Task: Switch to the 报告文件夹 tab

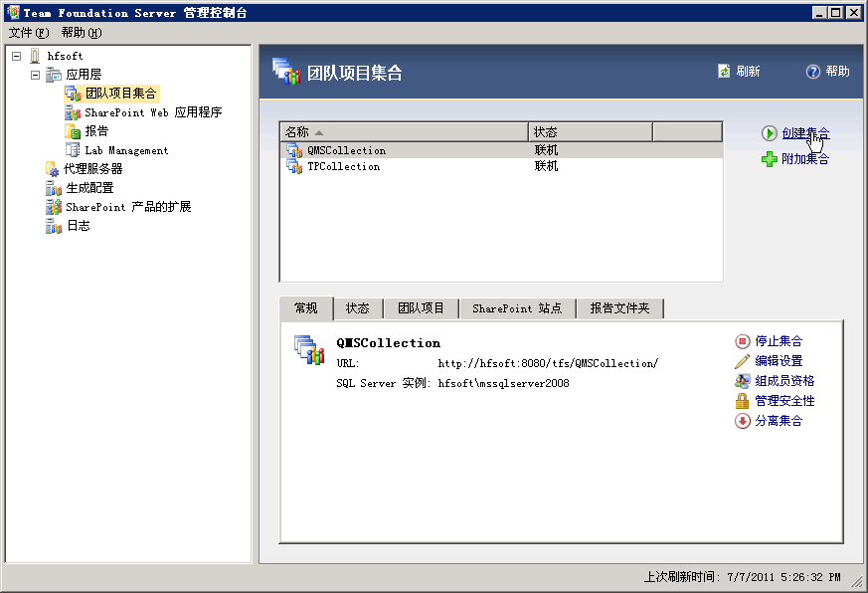Action: point(619,308)
